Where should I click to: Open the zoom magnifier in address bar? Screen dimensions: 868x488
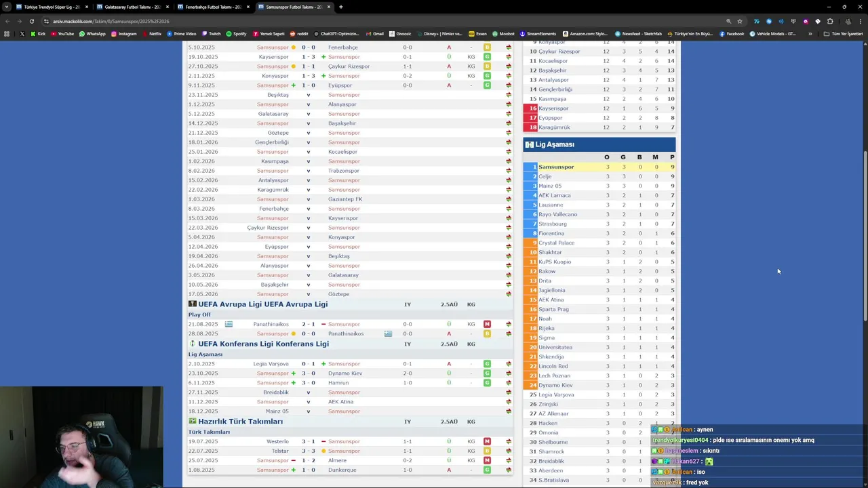pos(728,21)
